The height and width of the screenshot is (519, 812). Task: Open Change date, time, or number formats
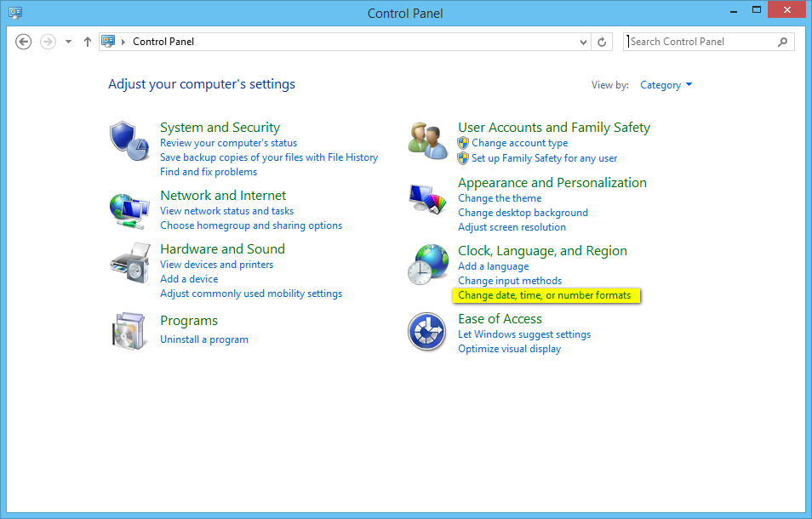[x=545, y=295]
